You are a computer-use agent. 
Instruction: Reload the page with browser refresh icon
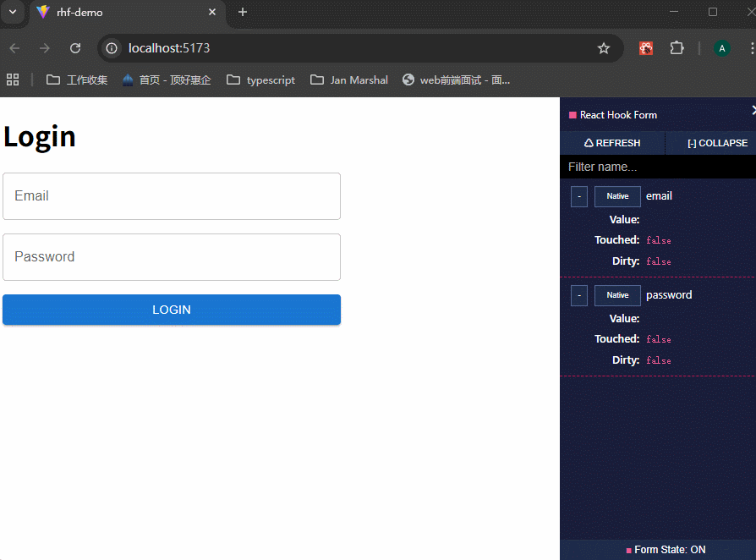75,48
